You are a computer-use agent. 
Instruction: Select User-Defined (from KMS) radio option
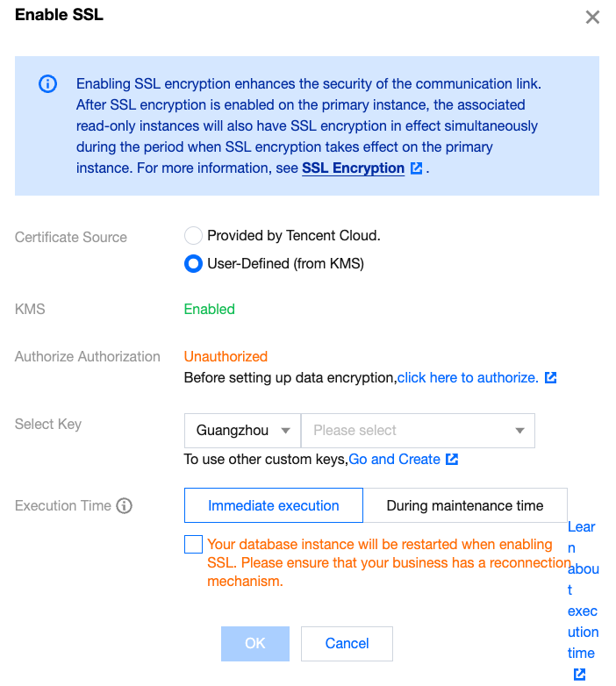(x=193, y=264)
